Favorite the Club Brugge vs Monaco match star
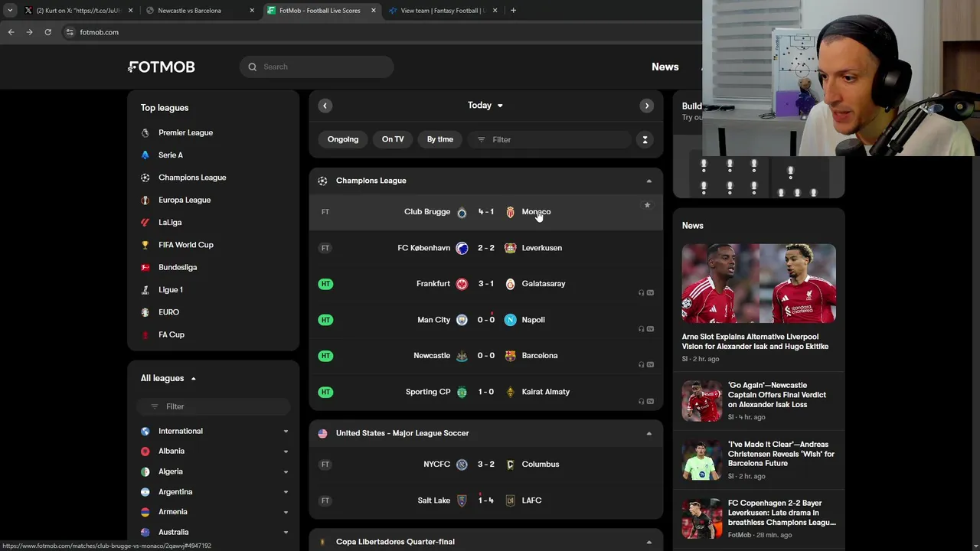 (647, 205)
